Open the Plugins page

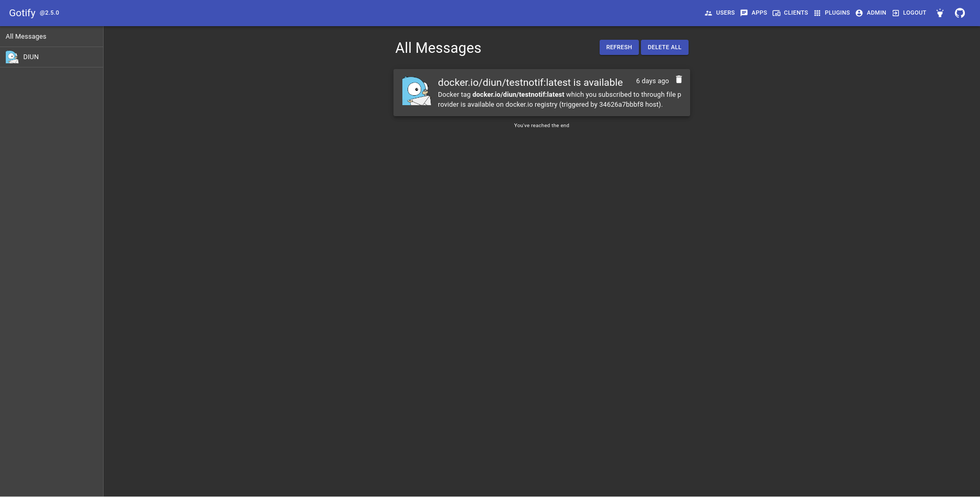click(831, 13)
